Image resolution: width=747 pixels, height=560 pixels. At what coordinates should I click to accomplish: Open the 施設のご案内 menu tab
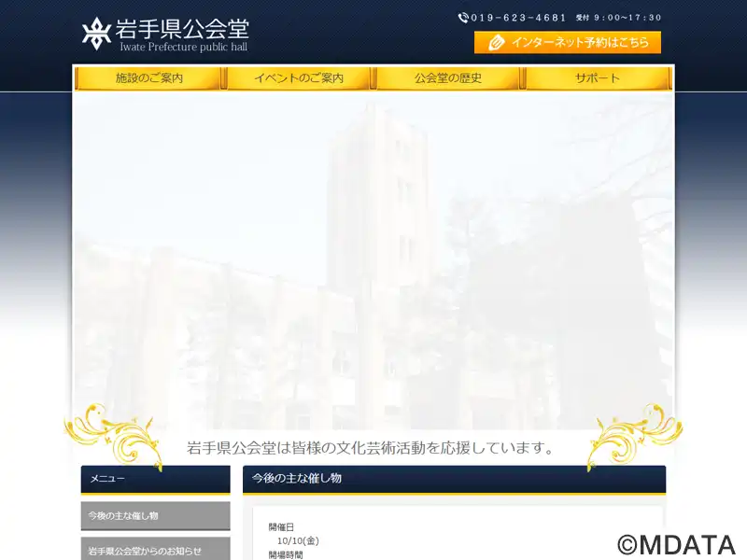tap(148, 78)
